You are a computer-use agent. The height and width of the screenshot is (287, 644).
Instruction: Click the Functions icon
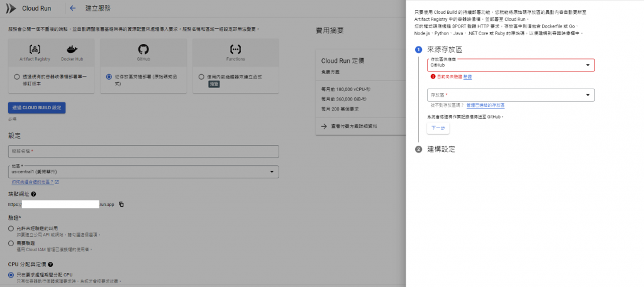click(235, 50)
